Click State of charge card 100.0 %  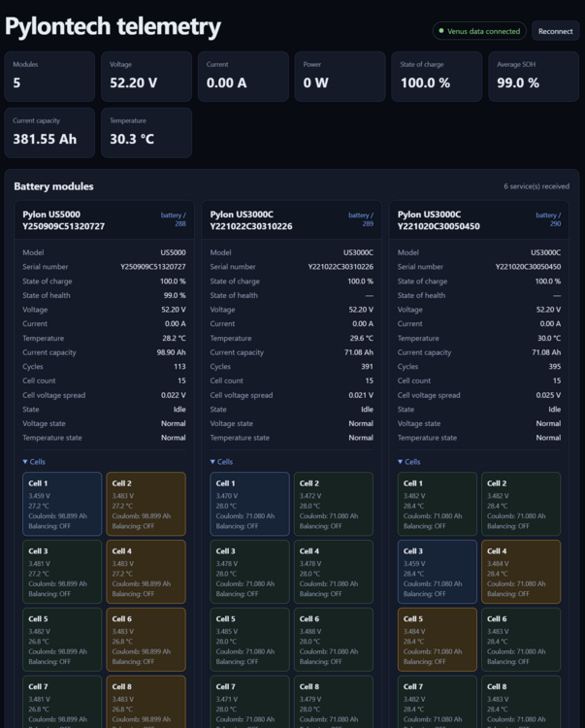(x=437, y=76)
